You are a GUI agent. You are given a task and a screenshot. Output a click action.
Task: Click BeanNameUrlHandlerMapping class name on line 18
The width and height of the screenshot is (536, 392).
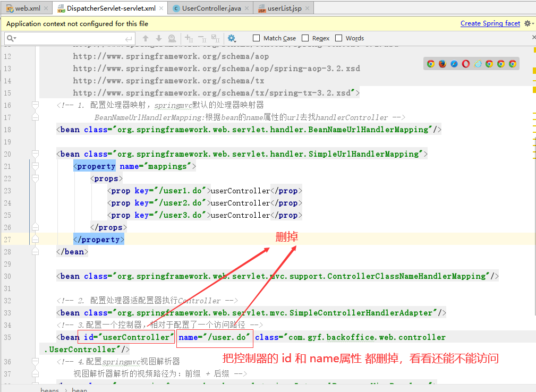(x=369, y=130)
